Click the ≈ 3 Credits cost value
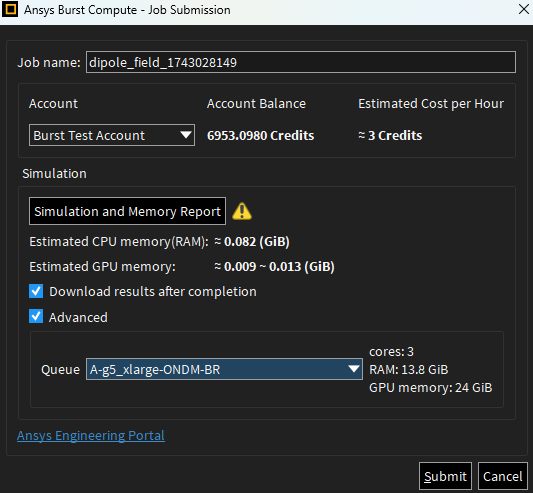 click(390, 135)
